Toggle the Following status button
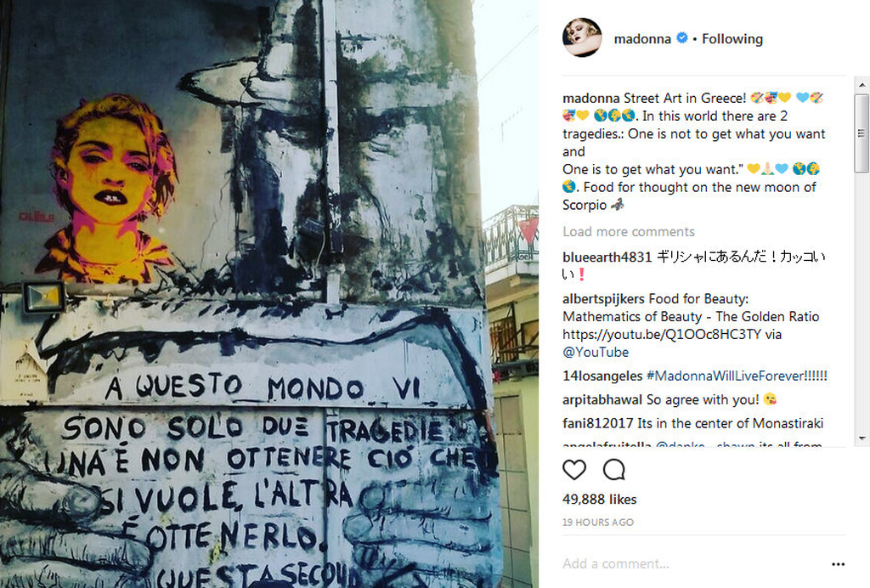Image resolution: width=870 pixels, height=588 pixels. pos(732,39)
